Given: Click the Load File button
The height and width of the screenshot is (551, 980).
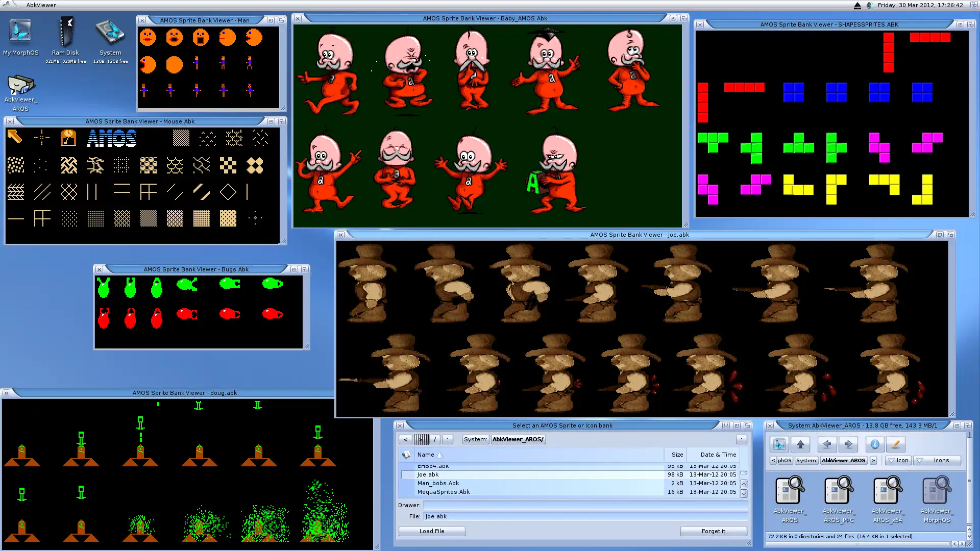Looking at the screenshot, I should coord(432,531).
